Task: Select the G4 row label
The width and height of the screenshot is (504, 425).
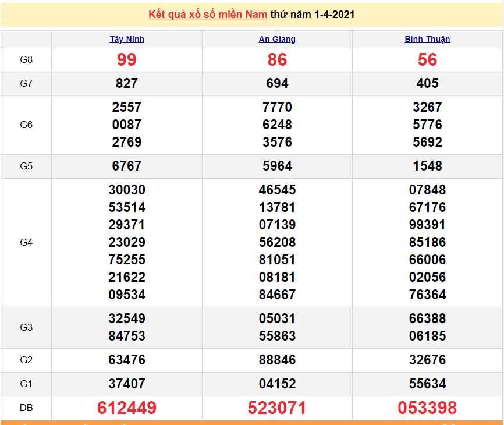Action: click(x=26, y=243)
